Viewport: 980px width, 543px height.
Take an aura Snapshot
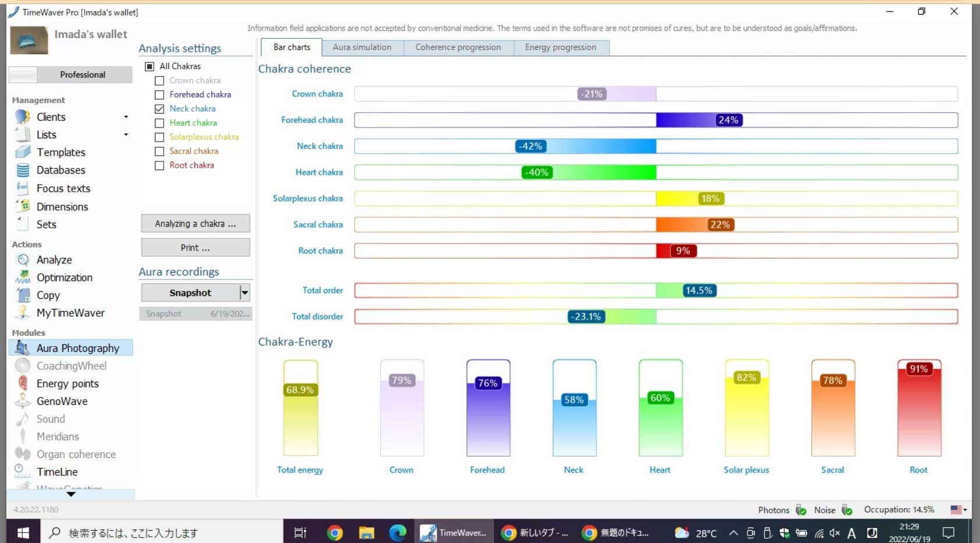coord(190,292)
